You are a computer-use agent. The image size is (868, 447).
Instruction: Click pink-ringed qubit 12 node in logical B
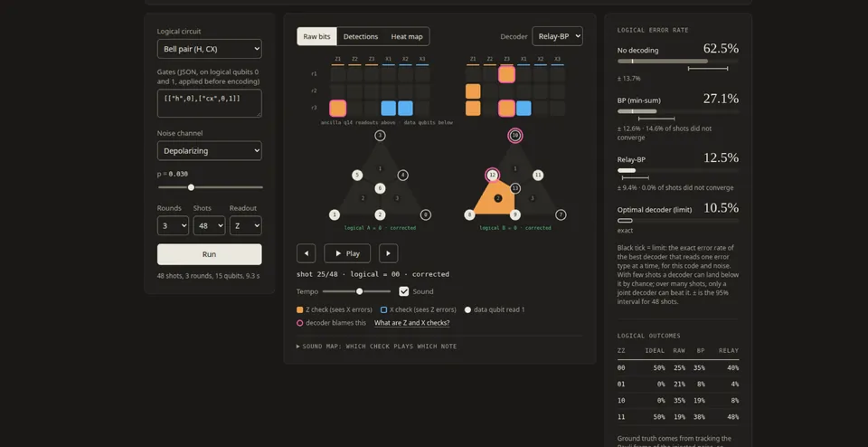click(492, 175)
